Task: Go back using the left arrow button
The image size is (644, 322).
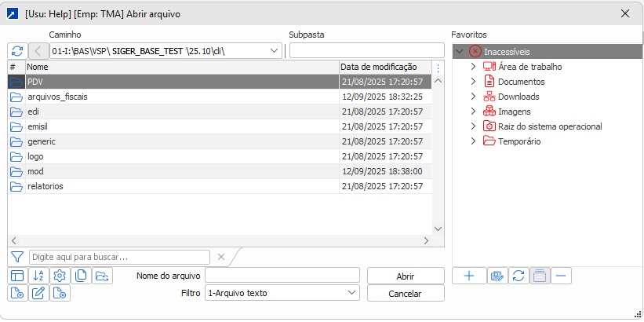Action: coord(38,50)
